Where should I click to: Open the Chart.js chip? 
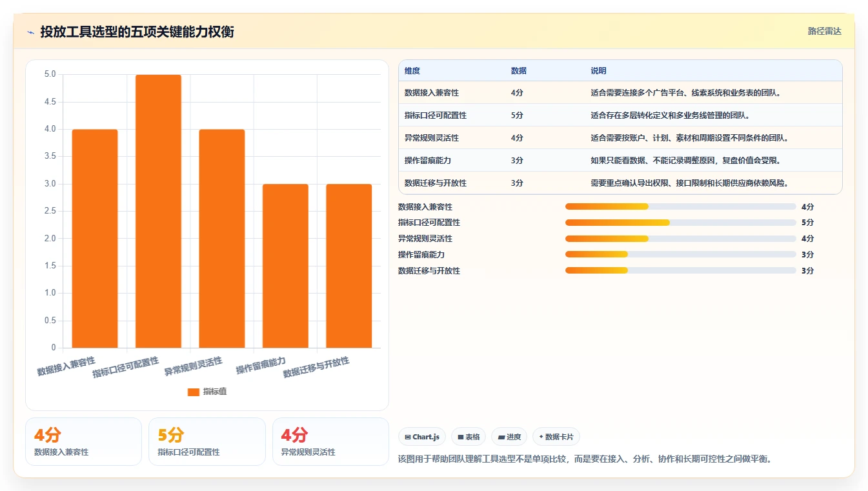pos(422,437)
